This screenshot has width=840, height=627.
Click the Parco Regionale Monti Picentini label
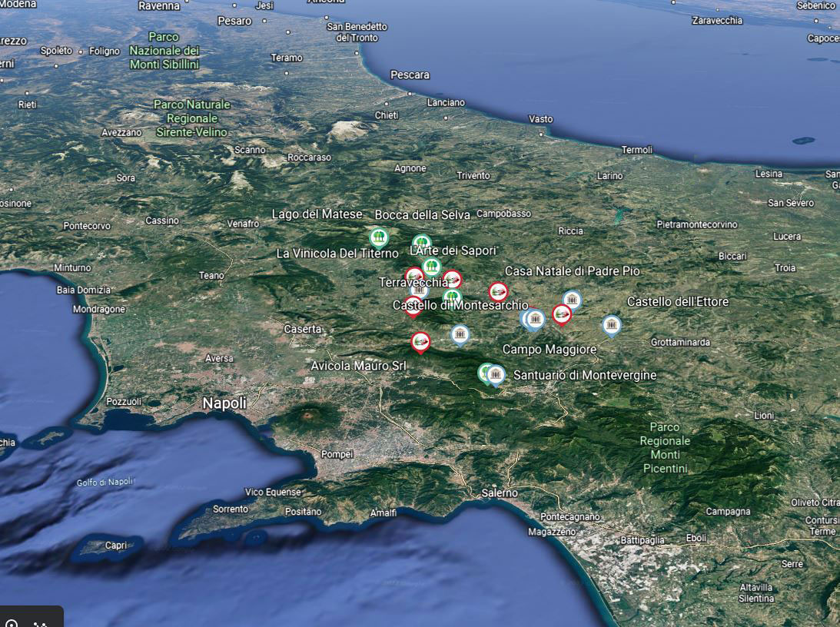(665, 447)
